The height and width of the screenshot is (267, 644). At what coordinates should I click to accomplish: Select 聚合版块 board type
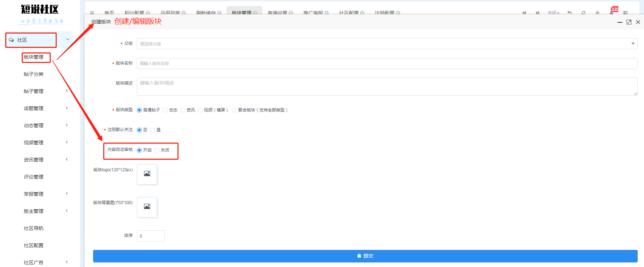(x=234, y=110)
